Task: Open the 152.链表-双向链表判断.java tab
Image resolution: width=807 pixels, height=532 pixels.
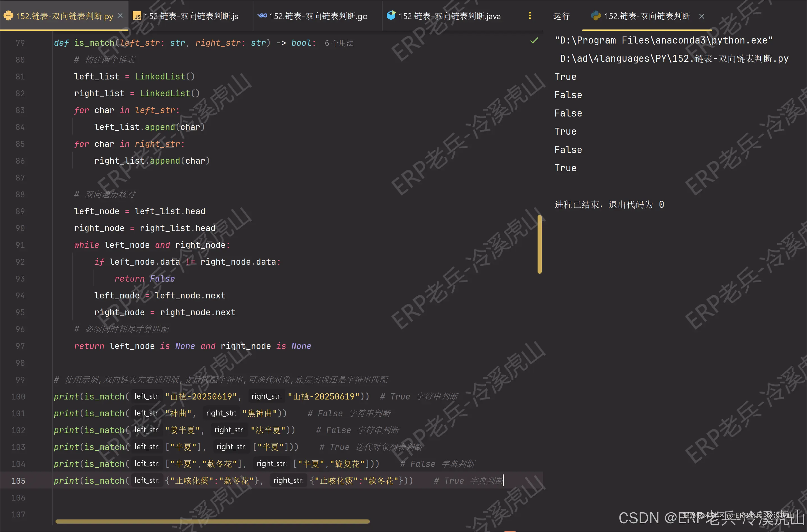Action: click(x=449, y=16)
